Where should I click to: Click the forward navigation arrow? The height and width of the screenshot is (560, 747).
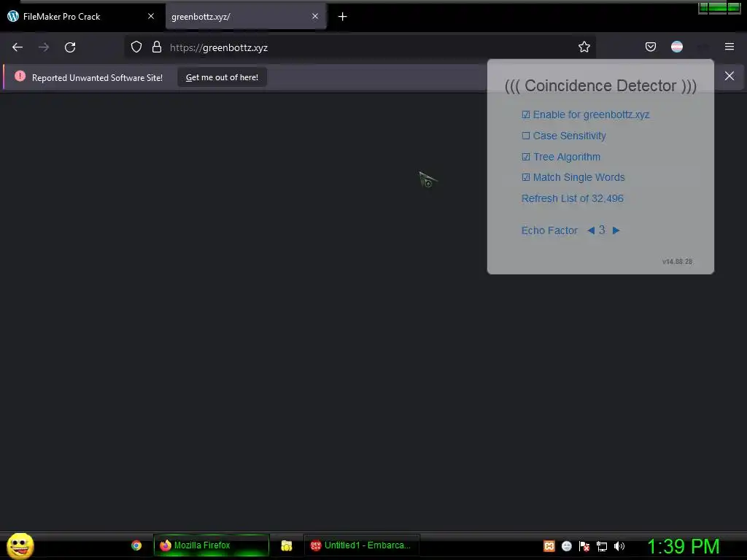pos(44,47)
